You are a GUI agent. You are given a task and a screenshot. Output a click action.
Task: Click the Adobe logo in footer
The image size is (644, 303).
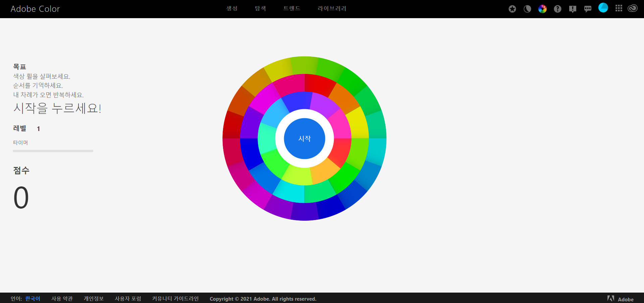(x=620, y=299)
